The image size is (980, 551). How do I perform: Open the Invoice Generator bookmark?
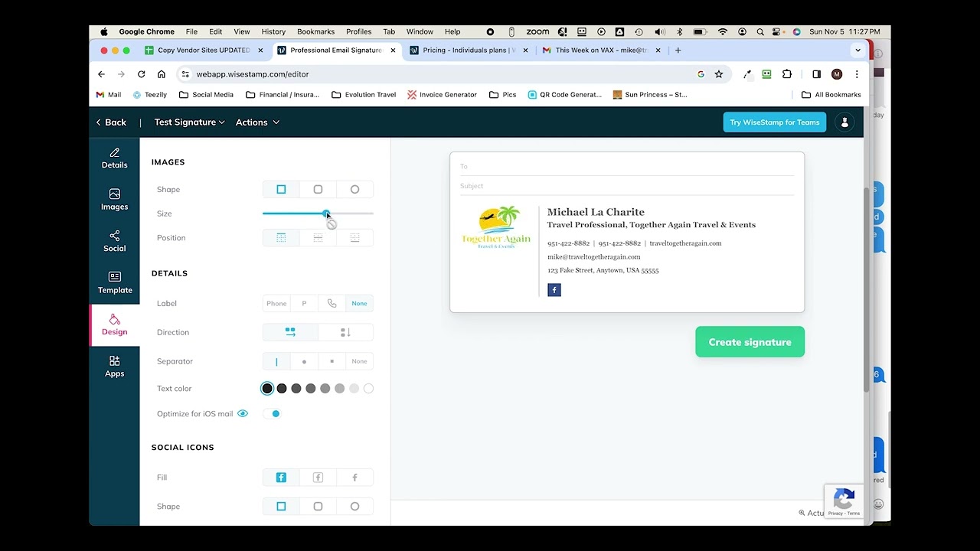coord(442,95)
